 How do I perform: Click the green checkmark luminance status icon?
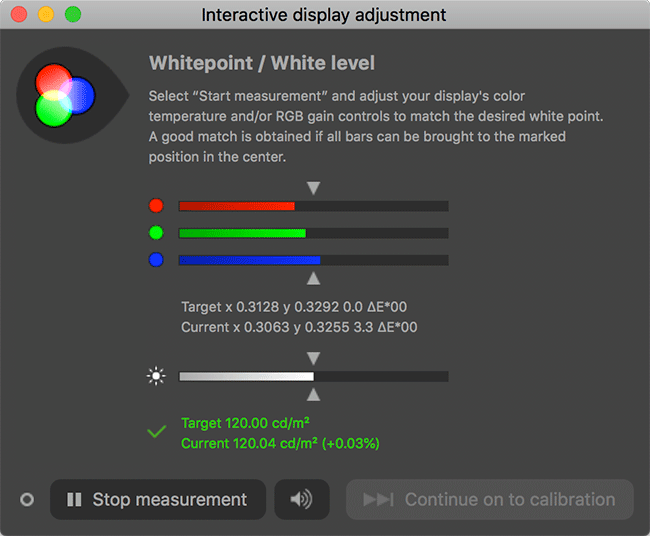156,432
